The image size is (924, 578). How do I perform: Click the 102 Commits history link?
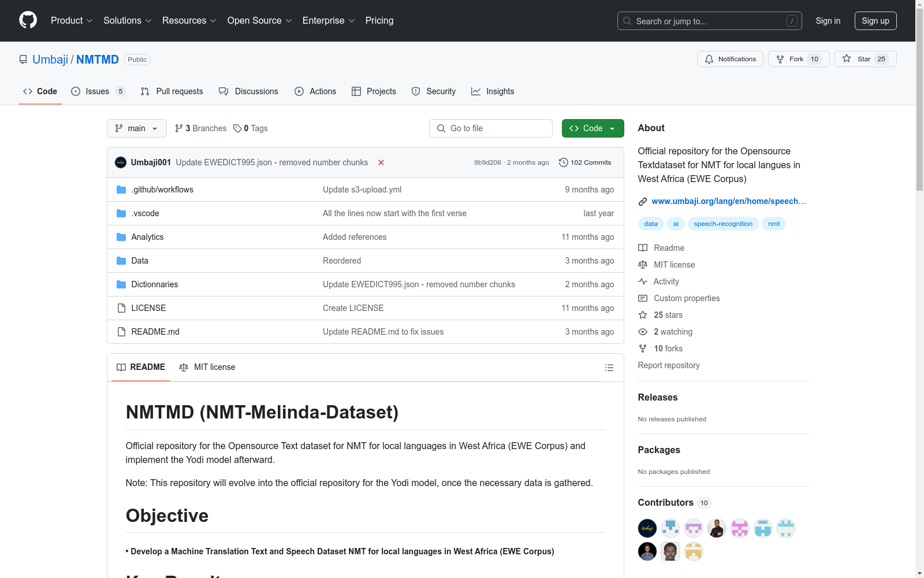(585, 162)
